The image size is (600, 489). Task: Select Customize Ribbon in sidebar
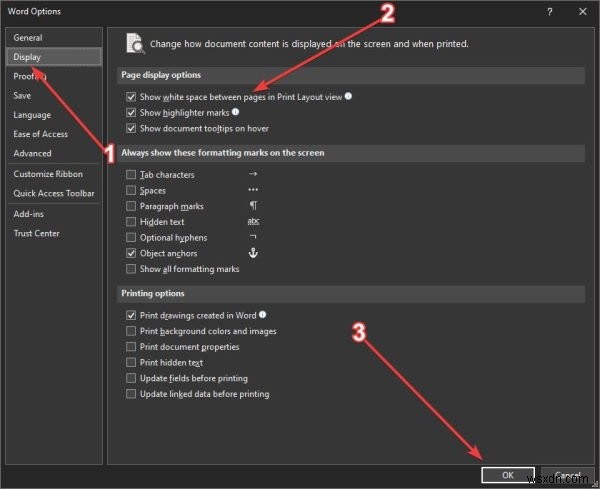click(x=46, y=174)
